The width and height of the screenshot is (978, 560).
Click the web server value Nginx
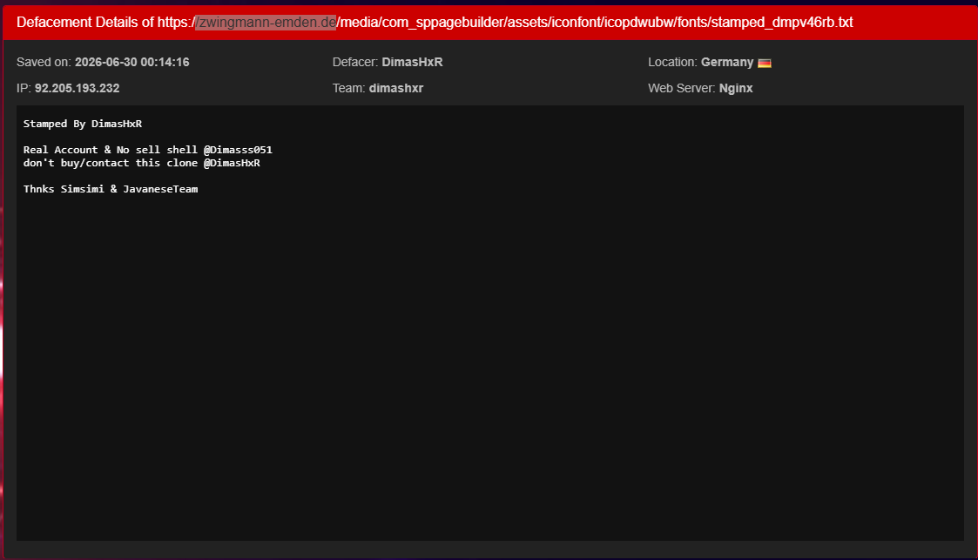[736, 89]
